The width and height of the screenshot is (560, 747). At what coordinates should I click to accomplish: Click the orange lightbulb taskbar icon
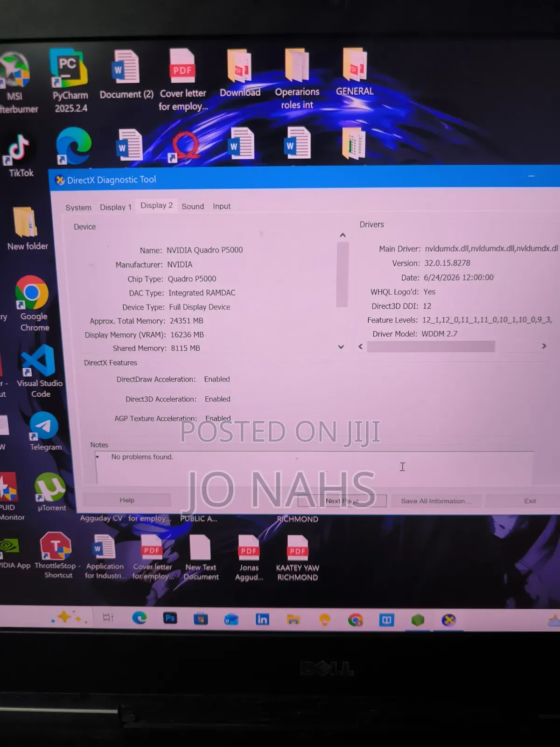(324, 620)
